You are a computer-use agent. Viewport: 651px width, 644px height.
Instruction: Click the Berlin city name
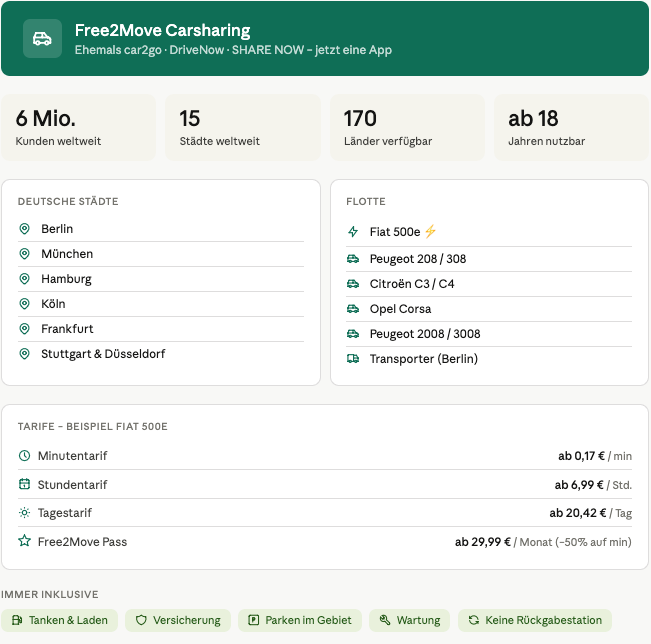coord(57,229)
